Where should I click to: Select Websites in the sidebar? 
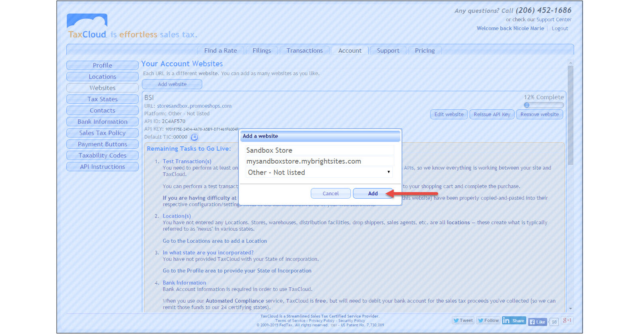(103, 88)
